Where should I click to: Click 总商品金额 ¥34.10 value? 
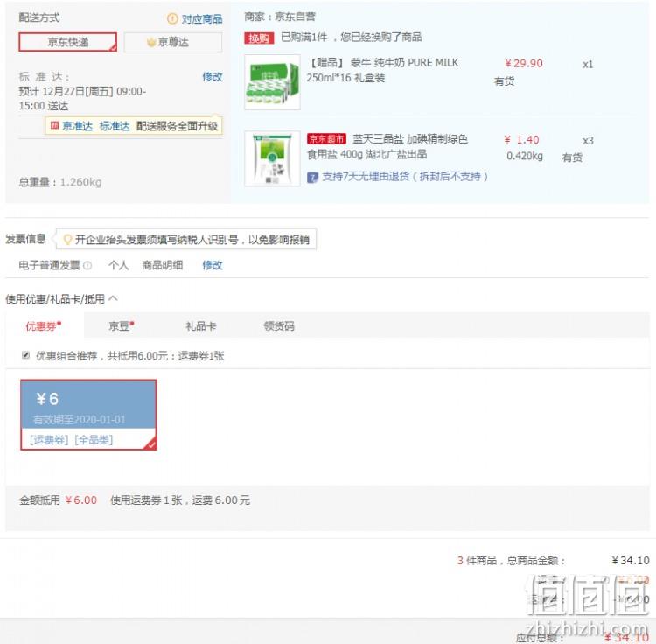pos(631,560)
